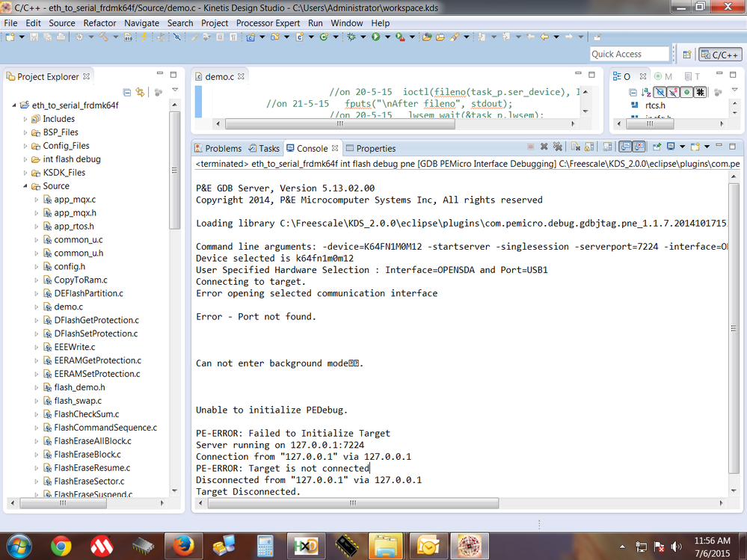747x560 pixels.
Task: Click Collapse All in Project Explorer
Action: (x=126, y=92)
